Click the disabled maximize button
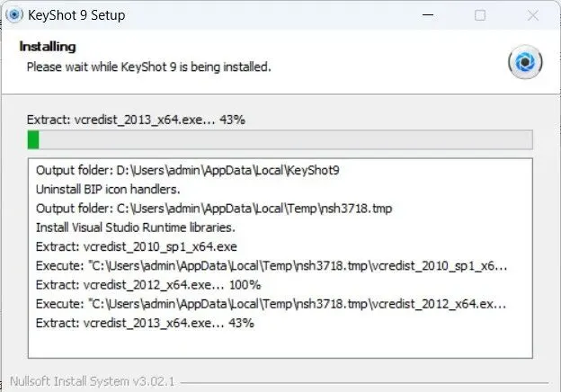561x392 pixels. (x=480, y=15)
